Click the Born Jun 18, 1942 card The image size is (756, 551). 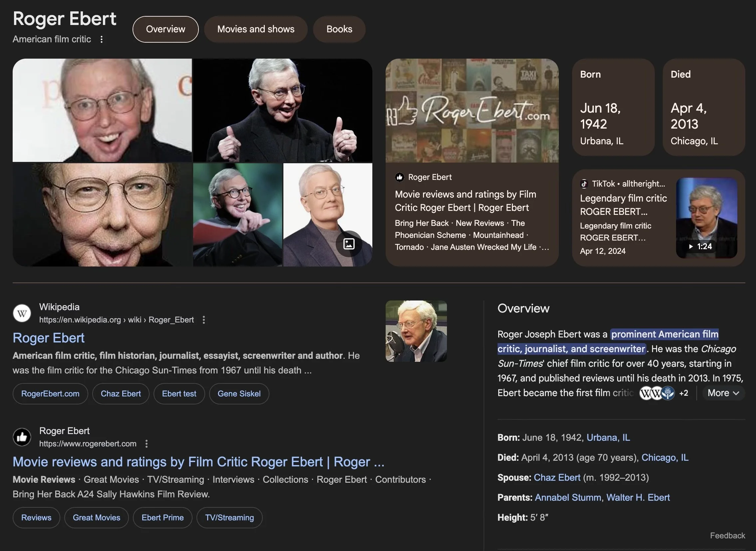tap(613, 107)
